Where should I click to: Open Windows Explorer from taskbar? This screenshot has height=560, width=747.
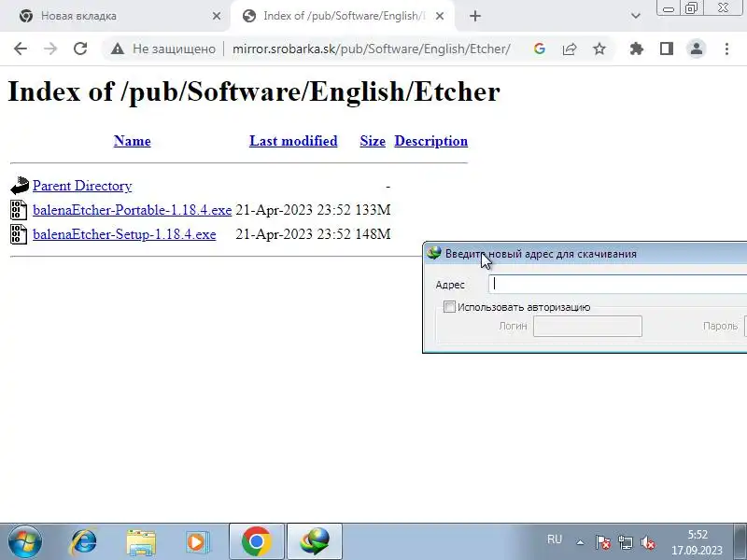pyautogui.click(x=141, y=542)
